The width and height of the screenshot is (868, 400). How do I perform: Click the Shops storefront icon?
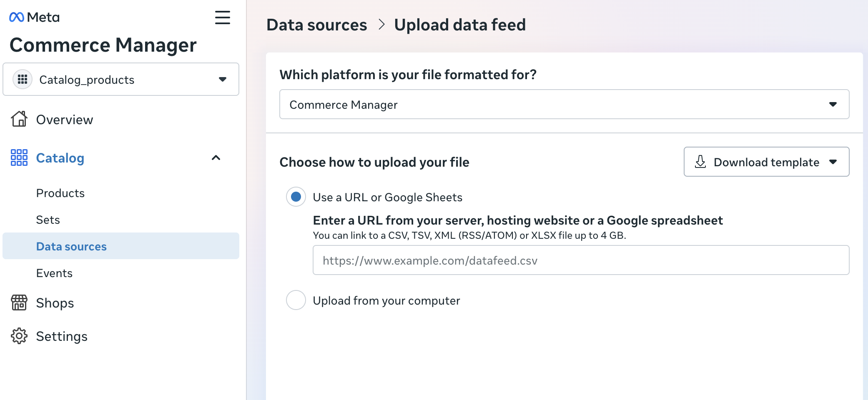(x=19, y=302)
